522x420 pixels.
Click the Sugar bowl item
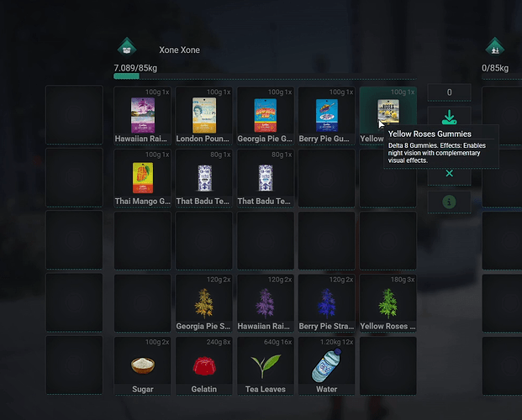(x=143, y=365)
